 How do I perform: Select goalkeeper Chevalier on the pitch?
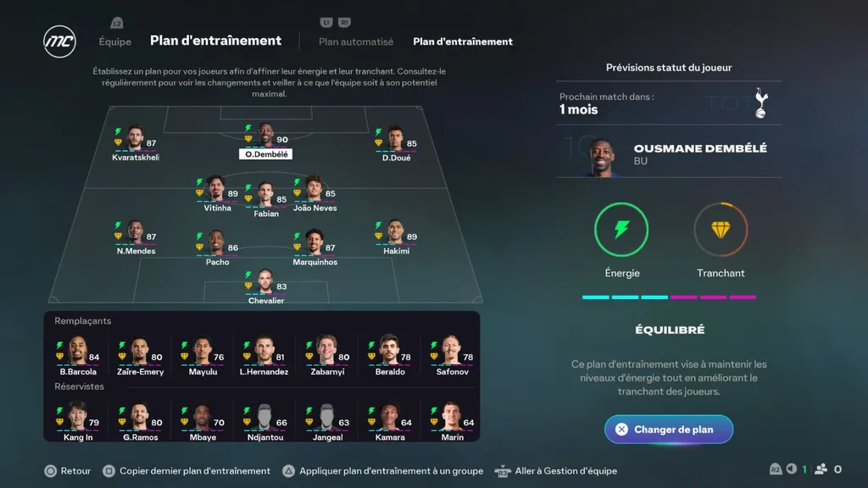click(x=265, y=287)
